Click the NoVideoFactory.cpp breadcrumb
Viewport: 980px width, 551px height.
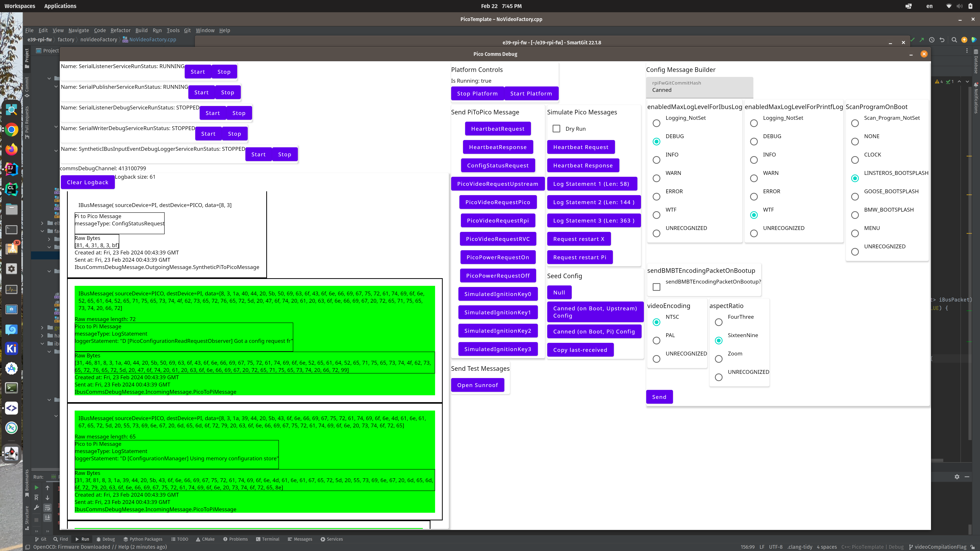[149, 40]
